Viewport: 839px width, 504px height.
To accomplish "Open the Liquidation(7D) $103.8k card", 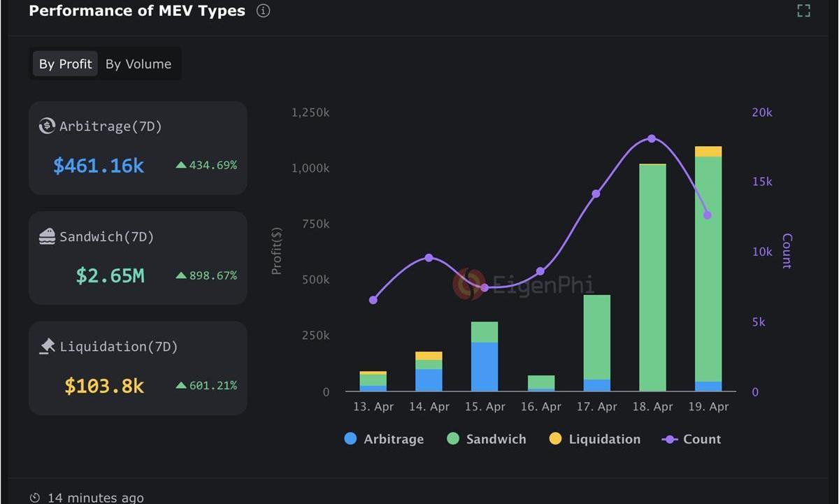I will point(138,368).
